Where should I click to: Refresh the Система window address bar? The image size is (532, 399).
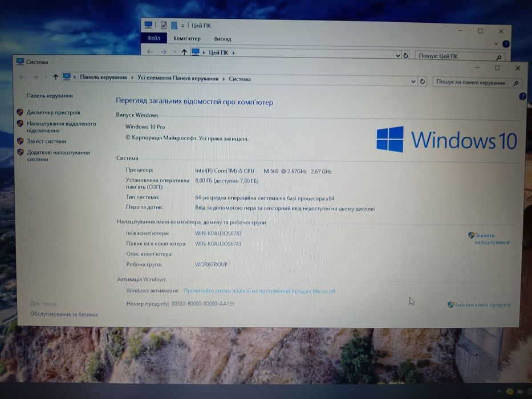pyautogui.click(x=423, y=82)
